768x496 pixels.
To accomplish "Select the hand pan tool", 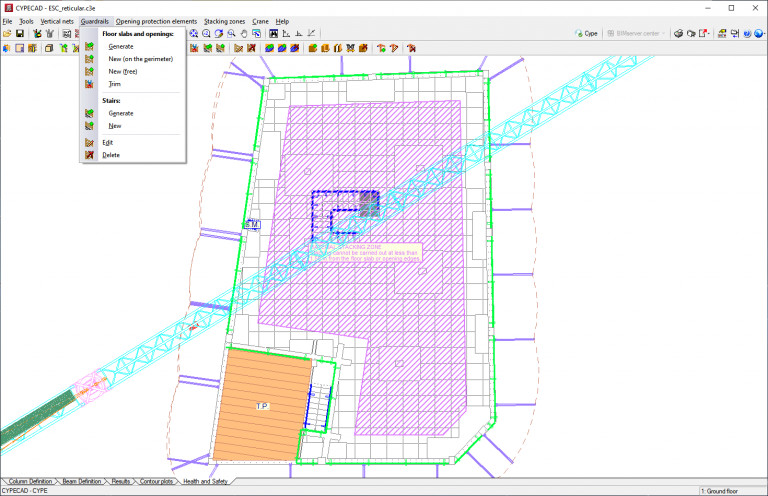I will [243, 34].
